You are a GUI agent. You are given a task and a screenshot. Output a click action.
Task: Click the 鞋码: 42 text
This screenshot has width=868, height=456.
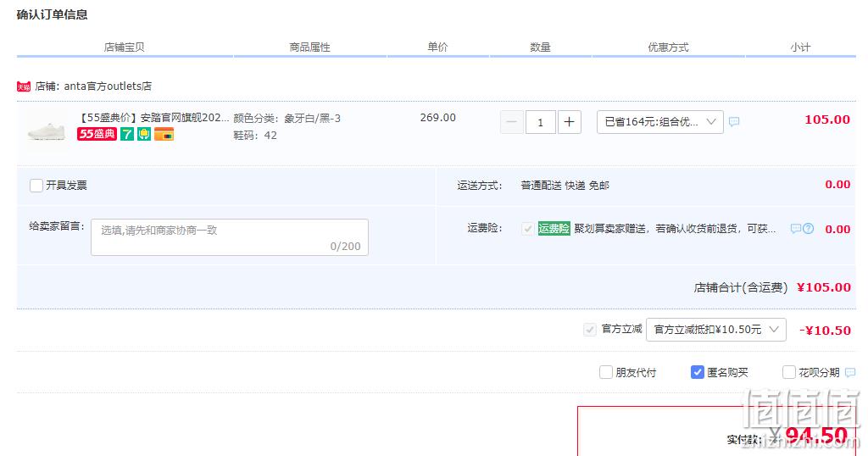(255, 136)
